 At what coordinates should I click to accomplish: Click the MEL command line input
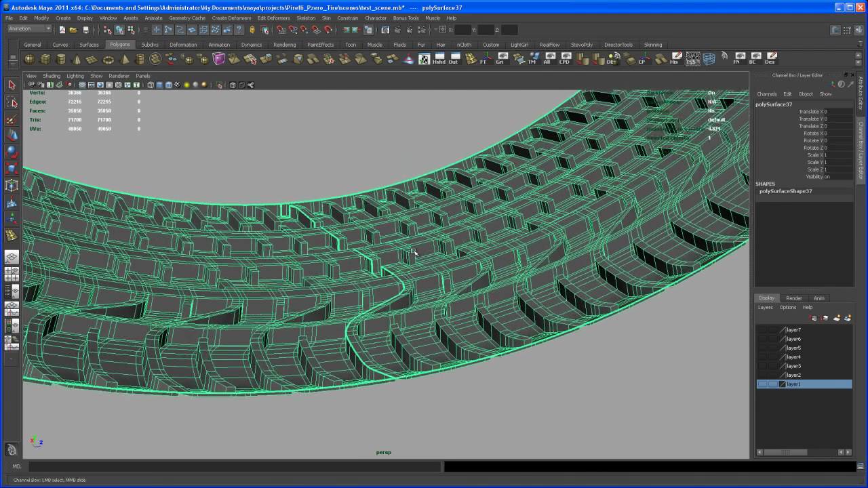234,466
